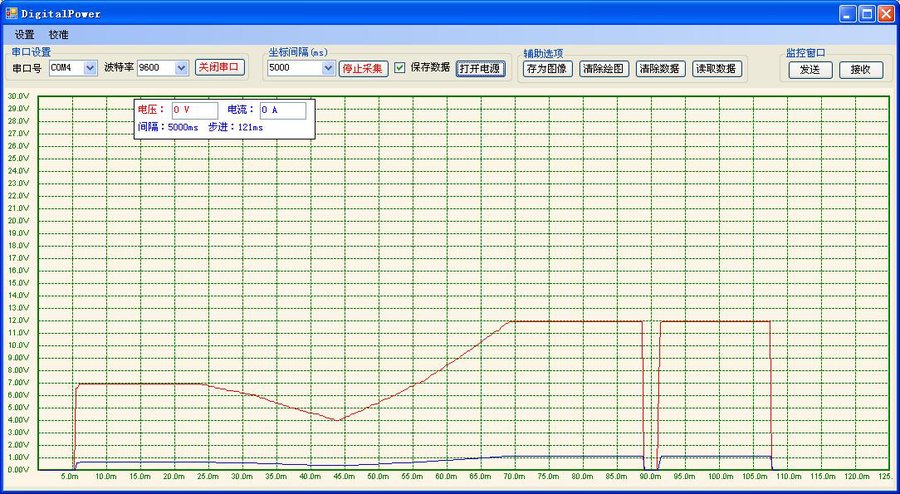Viewport: 900px width, 494px height.
Task: Click the 接收 monitor button
Action: 861,70
